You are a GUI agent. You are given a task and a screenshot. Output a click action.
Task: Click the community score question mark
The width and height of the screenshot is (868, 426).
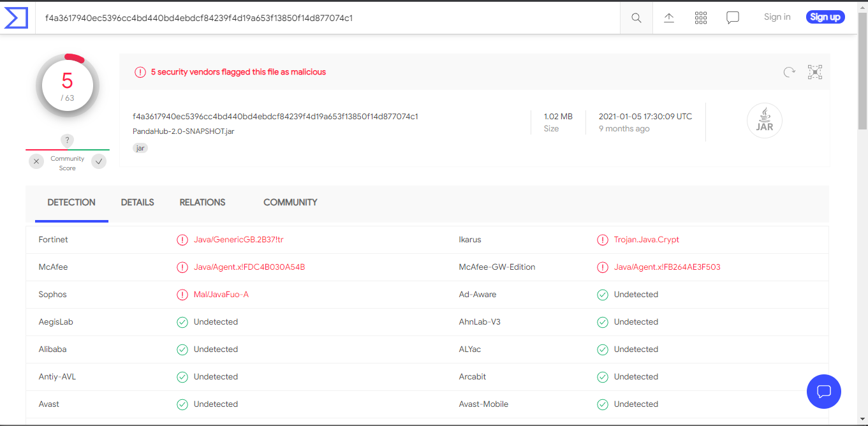point(68,140)
